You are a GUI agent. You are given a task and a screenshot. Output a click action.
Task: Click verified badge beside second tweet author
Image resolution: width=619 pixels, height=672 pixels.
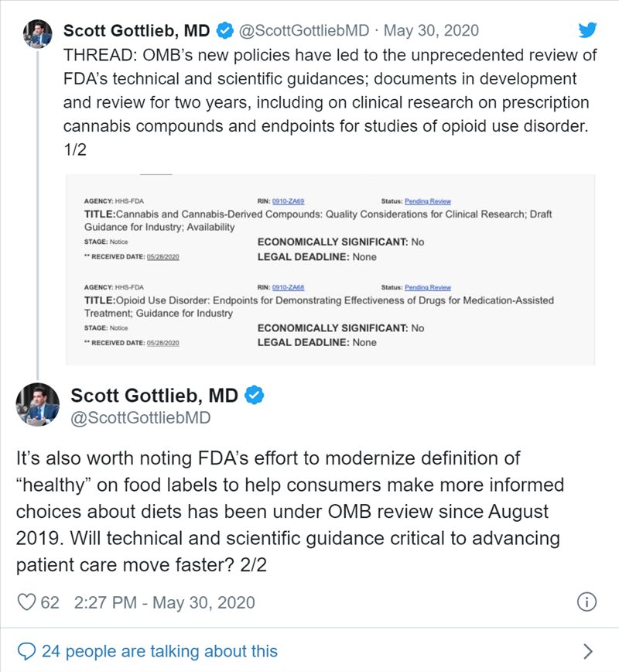pos(255,395)
